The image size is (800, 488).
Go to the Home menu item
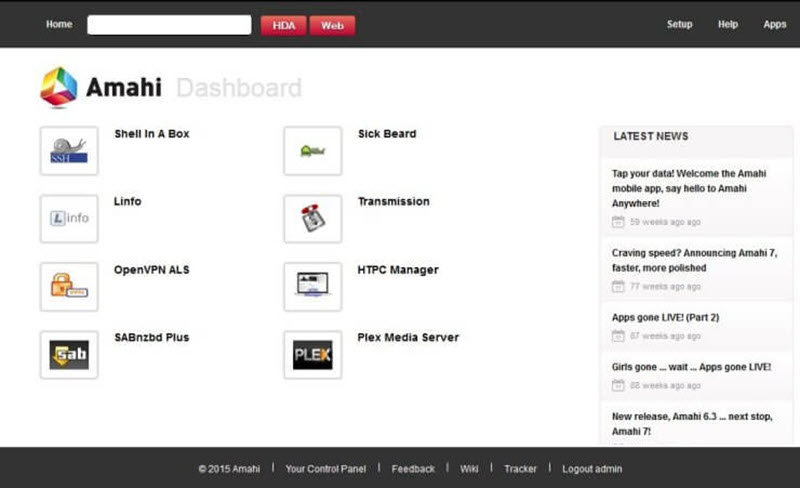[59, 24]
